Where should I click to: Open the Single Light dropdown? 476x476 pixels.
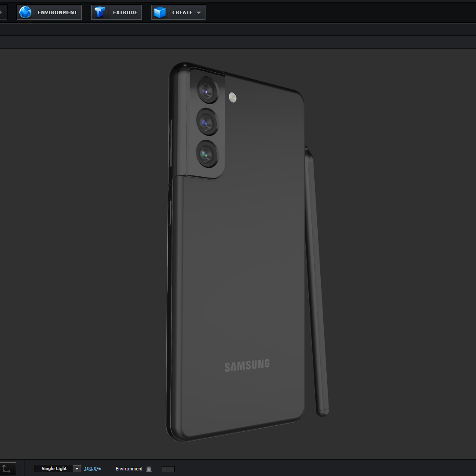click(57, 468)
